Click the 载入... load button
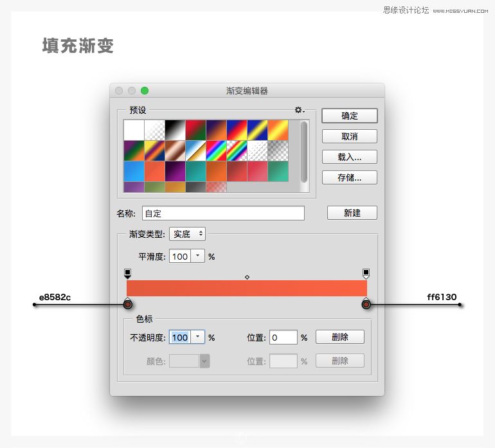The image size is (495, 448). click(350, 157)
